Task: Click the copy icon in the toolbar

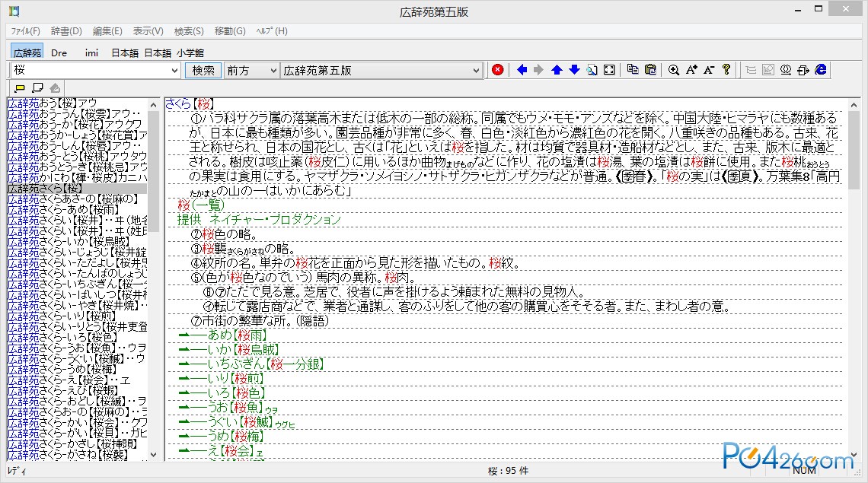Action: click(x=633, y=70)
